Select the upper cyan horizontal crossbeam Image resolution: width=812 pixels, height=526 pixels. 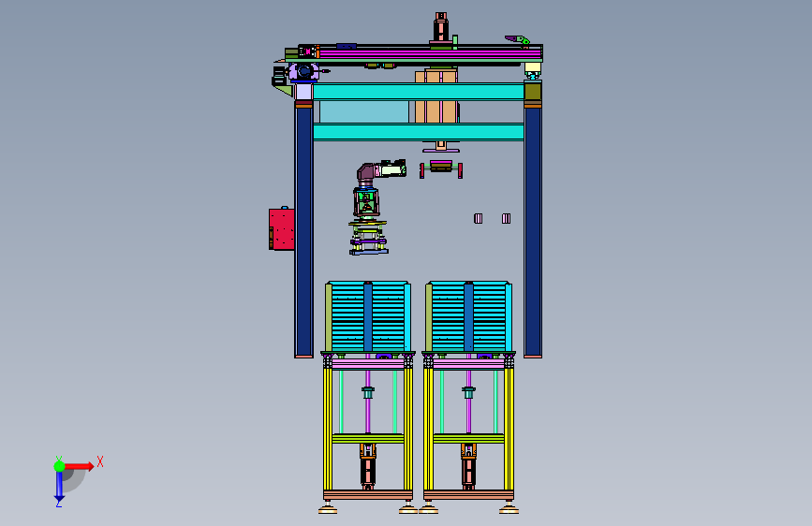point(419,92)
